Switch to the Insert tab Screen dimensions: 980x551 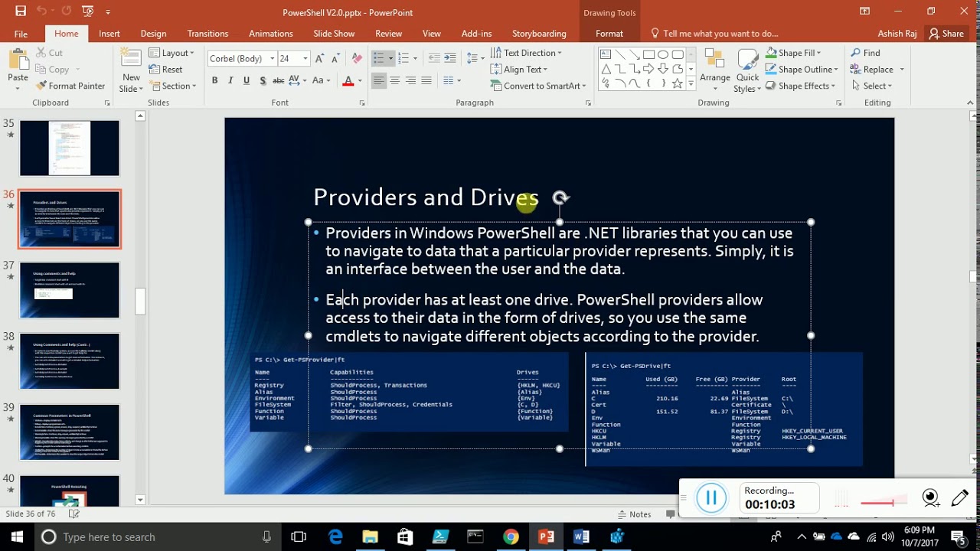coord(109,34)
